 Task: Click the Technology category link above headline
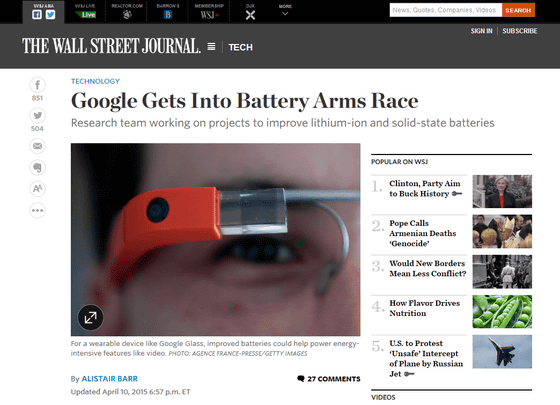(x=95, y=81)
